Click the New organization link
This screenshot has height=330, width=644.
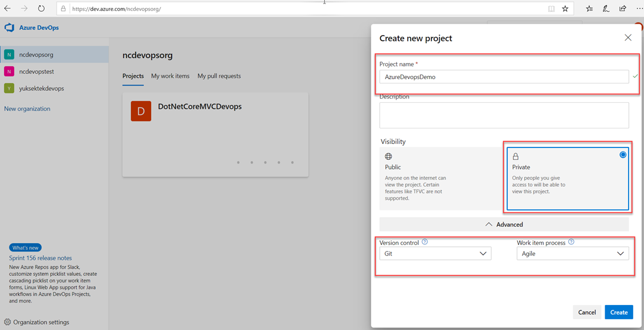coord(27,109)
